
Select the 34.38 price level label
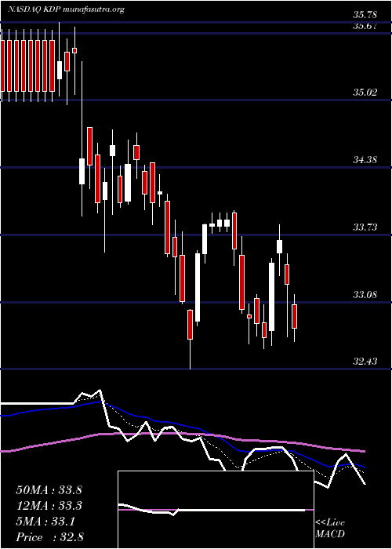365,160
